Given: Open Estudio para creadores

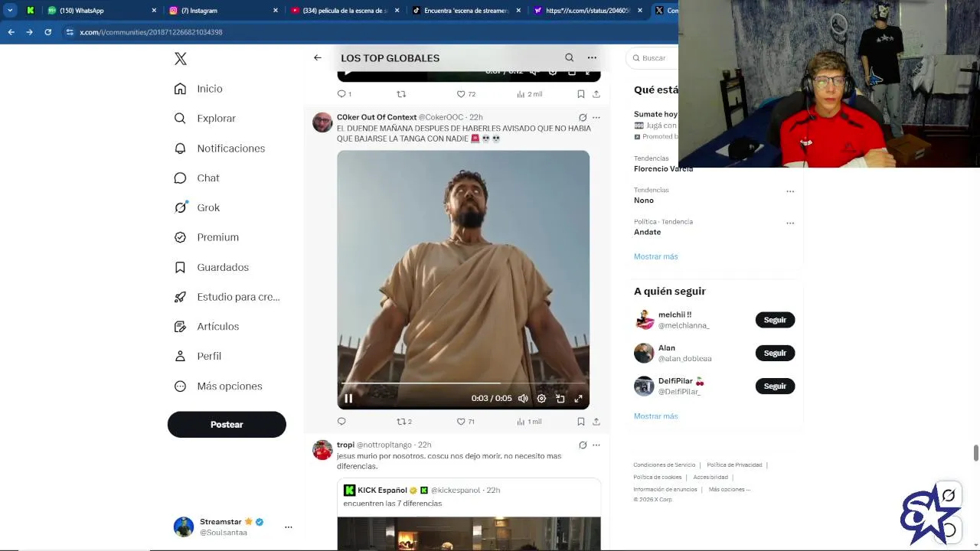Looking at the screenshot, I should [x=227, y=297].
